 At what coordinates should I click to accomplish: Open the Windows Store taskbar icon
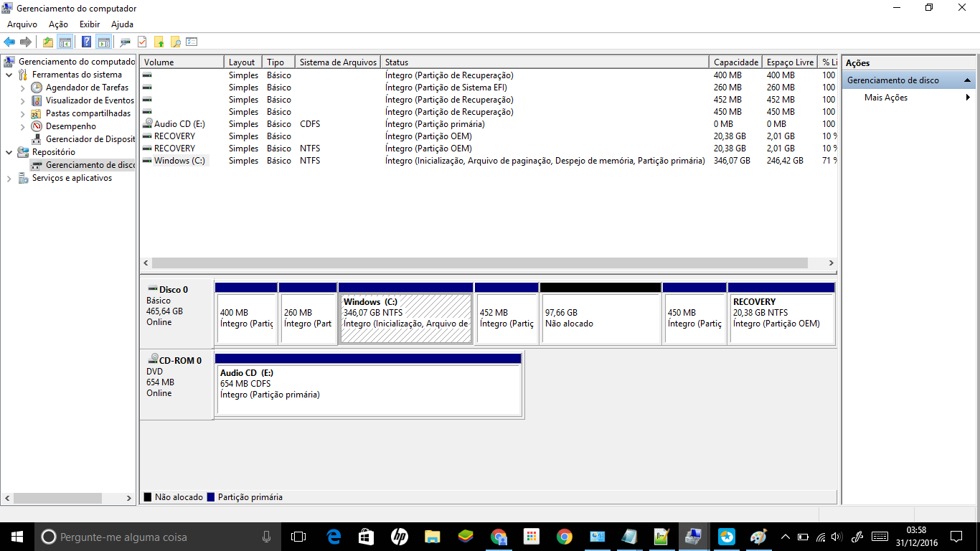[x=367, y=537]
